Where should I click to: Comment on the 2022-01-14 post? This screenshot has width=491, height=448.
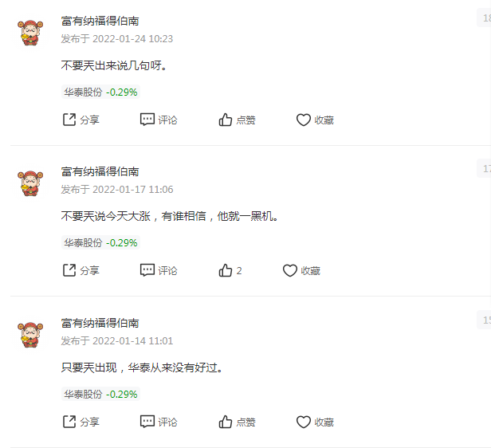(159, 422)
